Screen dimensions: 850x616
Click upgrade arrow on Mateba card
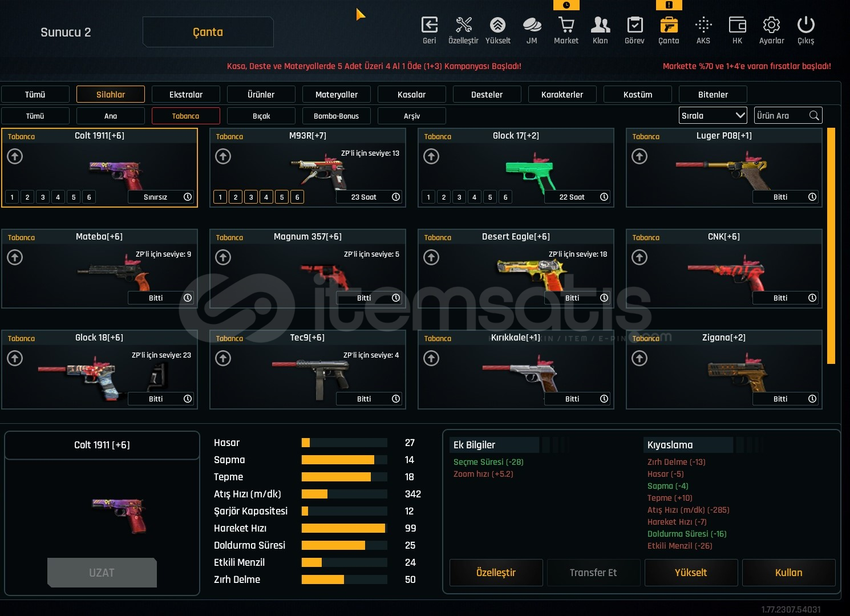point(15,257)
